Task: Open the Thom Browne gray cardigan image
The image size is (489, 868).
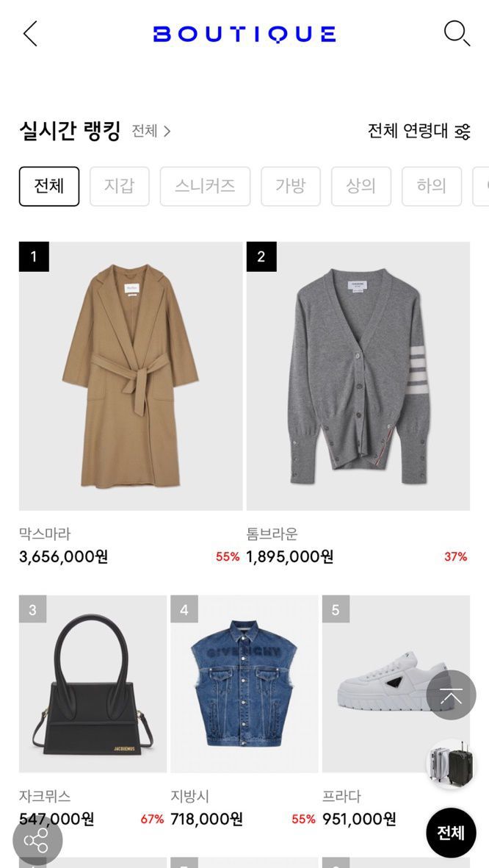Action: (x=358, y=376)
